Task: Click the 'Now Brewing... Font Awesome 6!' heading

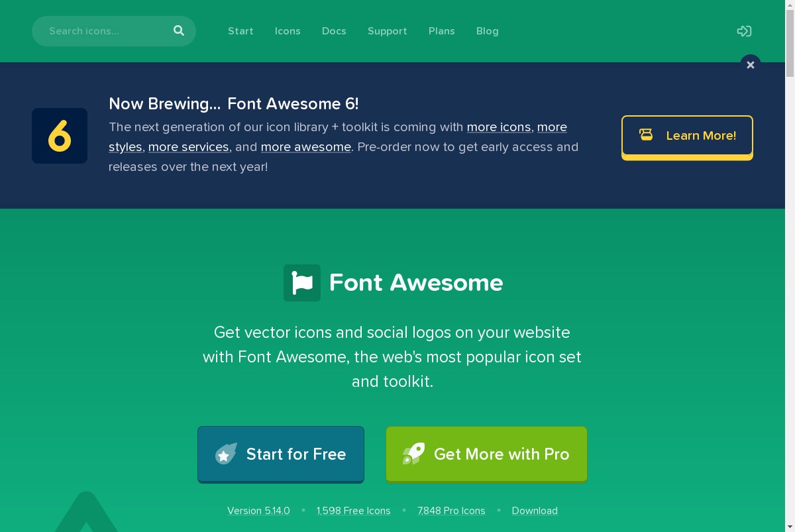Action: tap(234, 104)
